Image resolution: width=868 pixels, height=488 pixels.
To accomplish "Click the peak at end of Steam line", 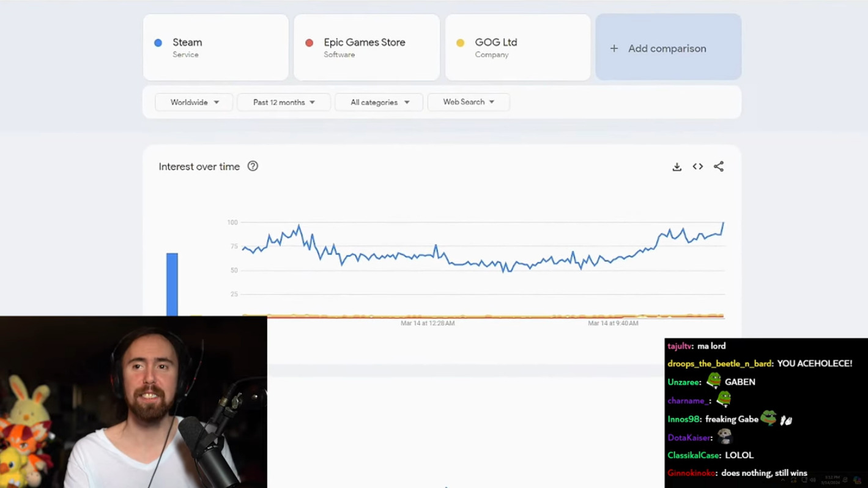I will point(723,223).
